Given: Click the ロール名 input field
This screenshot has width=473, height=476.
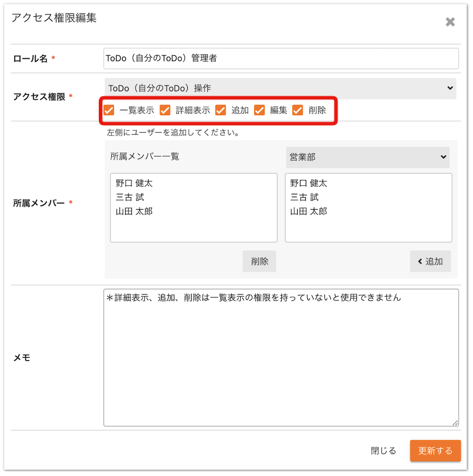Looking at the screenshot, I should pyautogui.click(x=281, y=59).
